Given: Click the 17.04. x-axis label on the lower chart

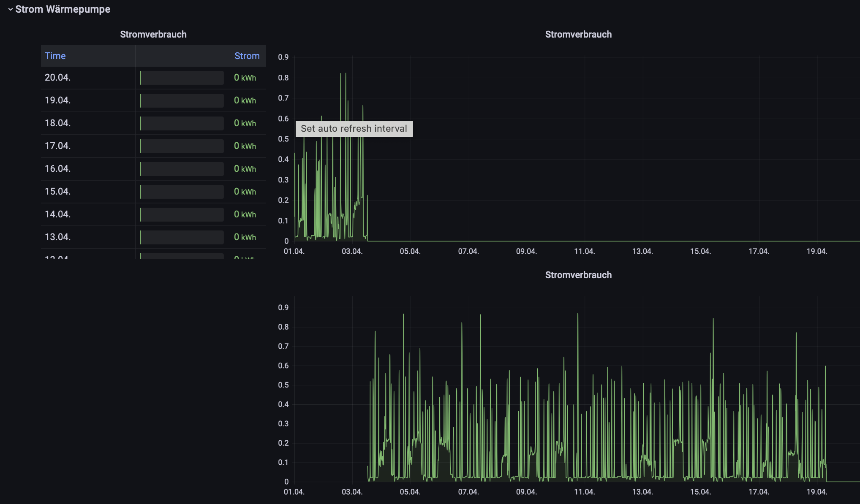Looking at the screenshot, I should click(x=759, y=492).
